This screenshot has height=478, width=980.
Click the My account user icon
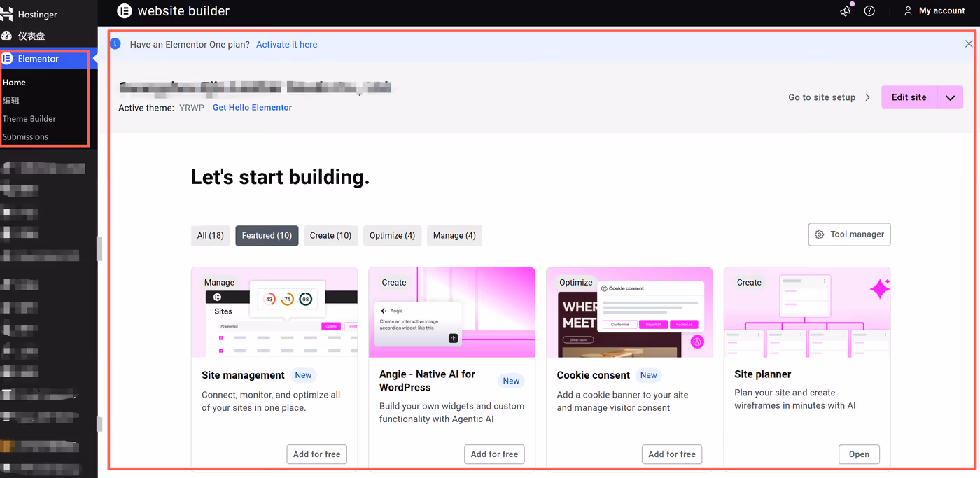pos(908,10)
